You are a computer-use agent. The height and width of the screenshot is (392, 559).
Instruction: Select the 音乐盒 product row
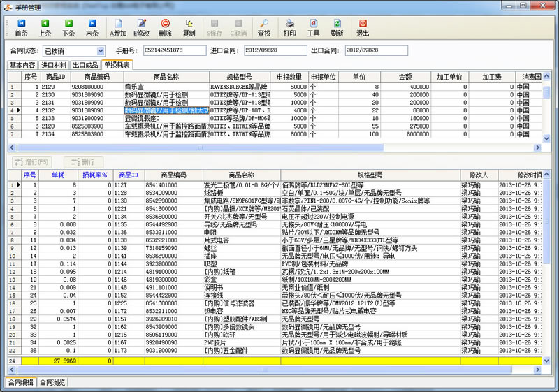point(275,87)
